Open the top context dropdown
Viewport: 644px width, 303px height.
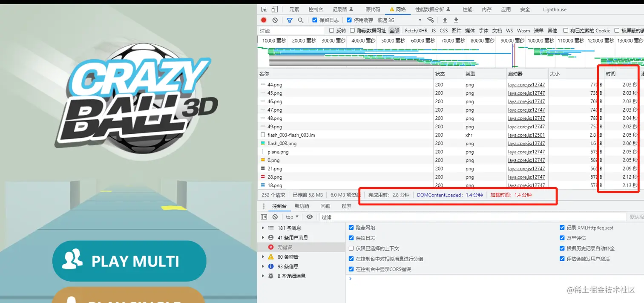point(292,217)
